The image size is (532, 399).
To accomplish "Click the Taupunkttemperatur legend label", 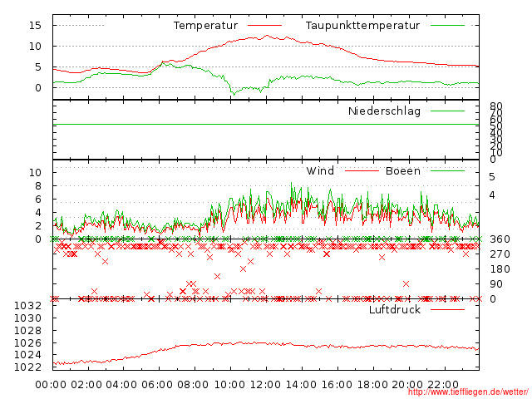I will [x=362, y=26].
